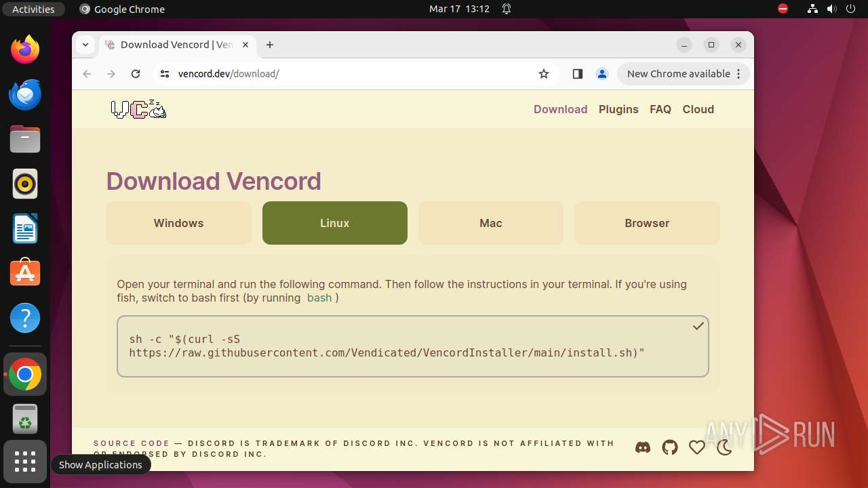Open the Vencord logo home link

click(138, 109)
